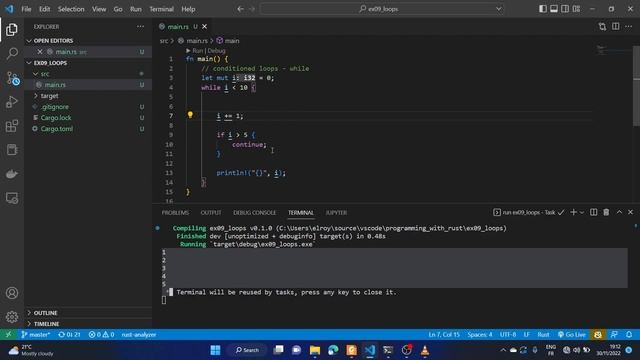The image size is (640, 360).
Task: Open .gitignore in the explorer
Action: tap(55, 107)
